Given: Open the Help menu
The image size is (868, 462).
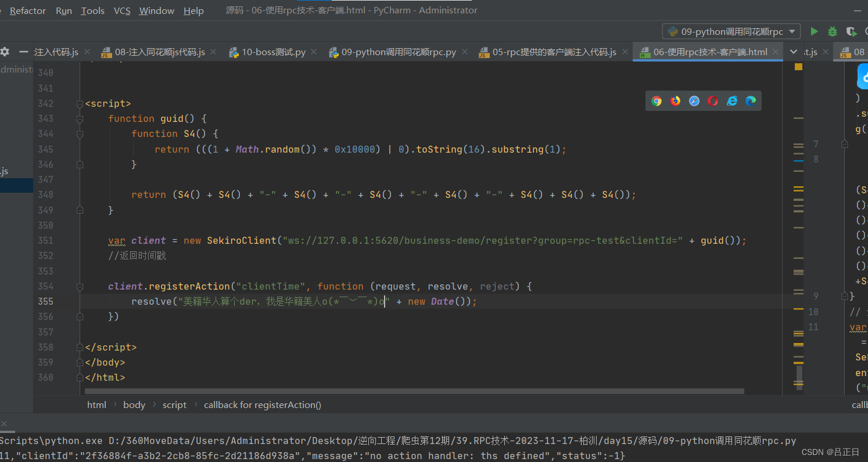Looking at the screenshot, I should [193, 10].
